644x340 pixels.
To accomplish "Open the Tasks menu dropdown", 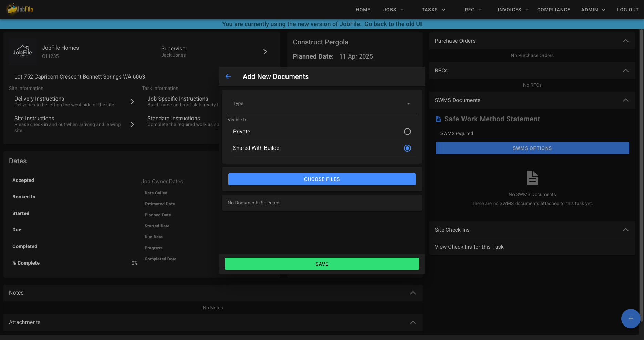I will (x=433, y=10).
